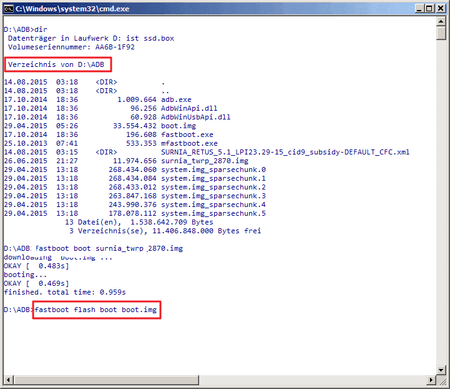Image resolution: width=450 pixels, height=389 pixels.
Task: Click the cmd.exe title bar text
Action: 72,9
